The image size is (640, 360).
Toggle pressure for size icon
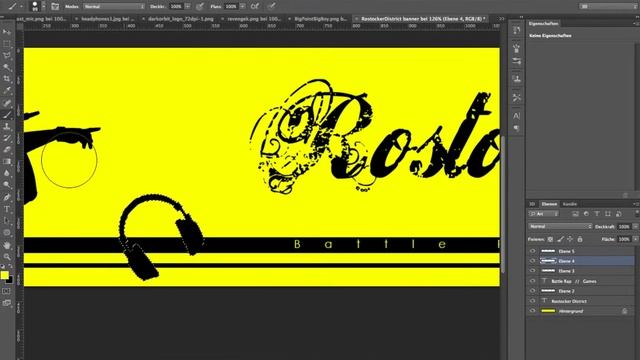(272, 6)
